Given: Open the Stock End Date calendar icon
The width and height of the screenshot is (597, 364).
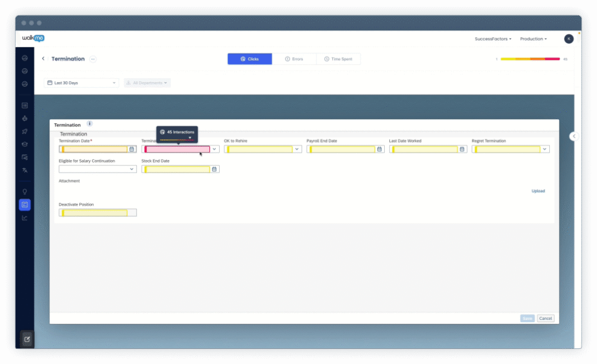Looking at the screenshot, I should pos(215,169).
